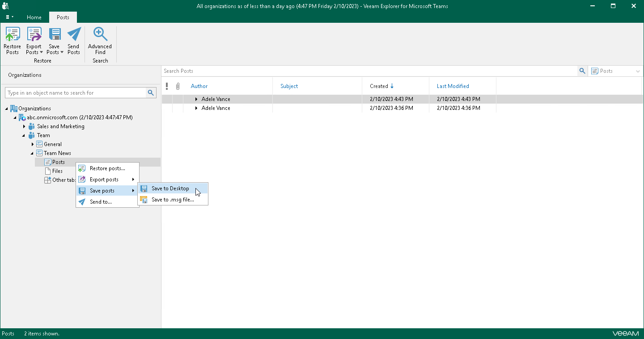Select Save to .msg file option
Viewport: 644px width, 339px height.
click(172, 200)
